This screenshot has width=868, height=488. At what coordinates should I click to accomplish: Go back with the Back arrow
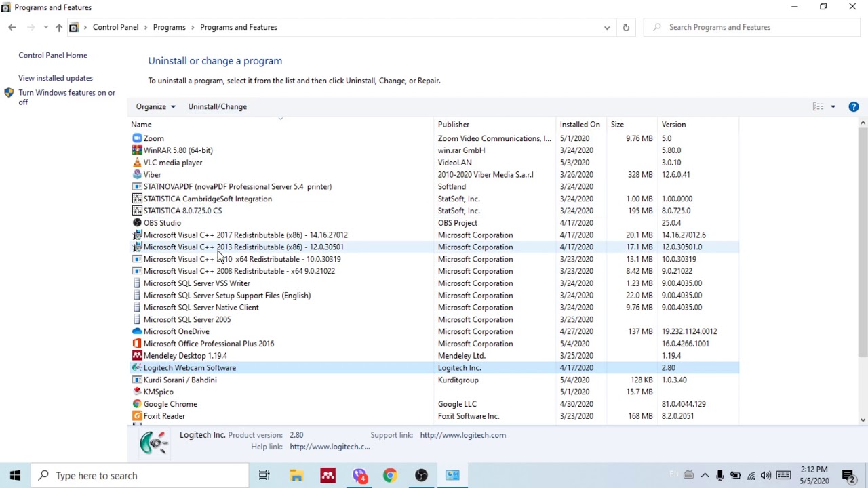12,27
